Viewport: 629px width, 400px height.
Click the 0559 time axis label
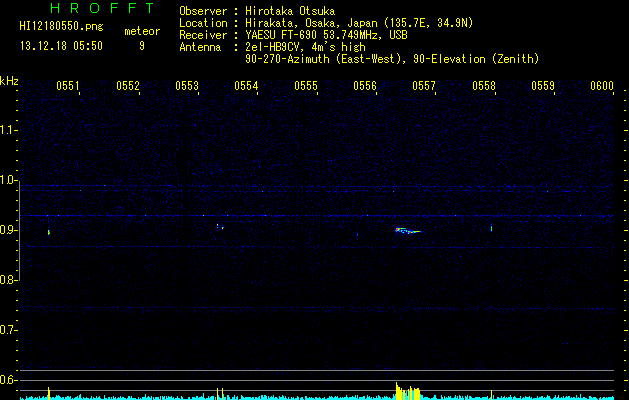coord(543,86)
